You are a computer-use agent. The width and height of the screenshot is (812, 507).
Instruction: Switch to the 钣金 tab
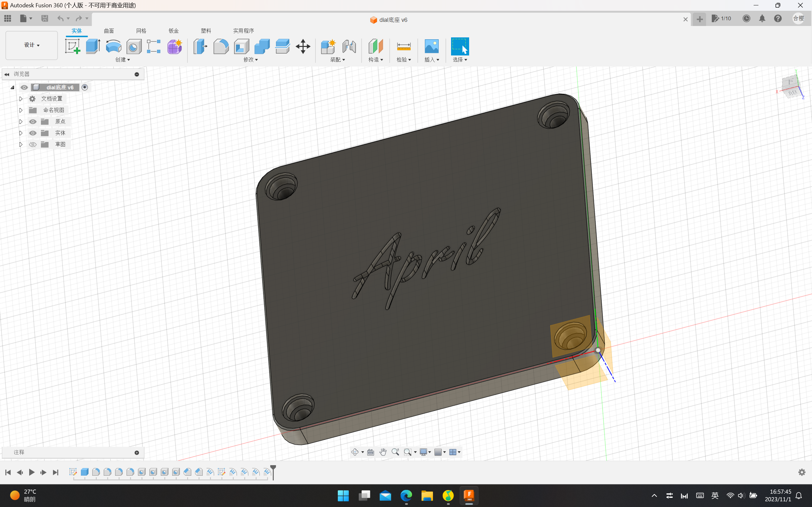[x=174, y=31]
